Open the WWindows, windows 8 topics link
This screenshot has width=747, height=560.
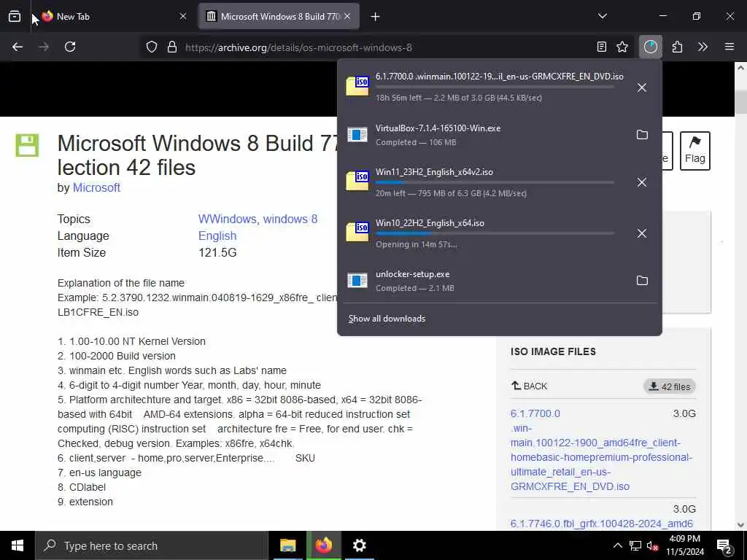coord(258,219)
